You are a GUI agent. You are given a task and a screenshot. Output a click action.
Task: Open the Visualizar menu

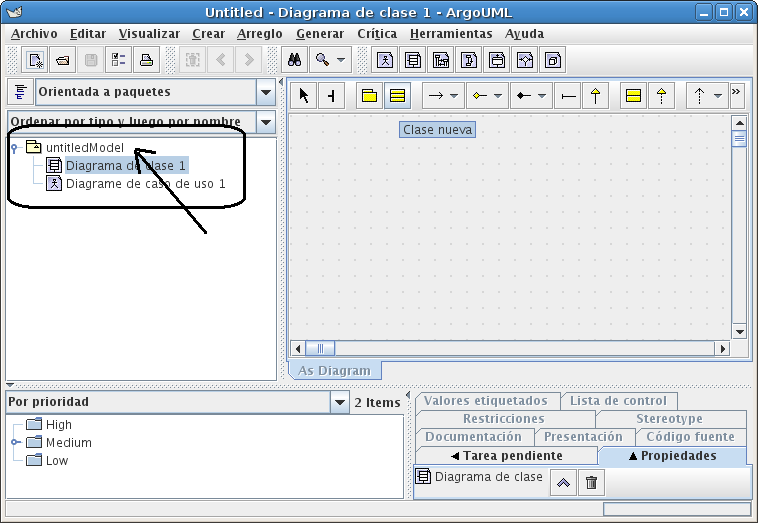149,34
